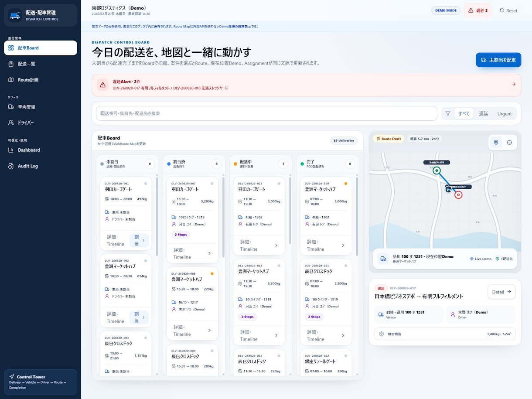Click the warning triangle in 遅延Alert banner

[x=103, y=85]
